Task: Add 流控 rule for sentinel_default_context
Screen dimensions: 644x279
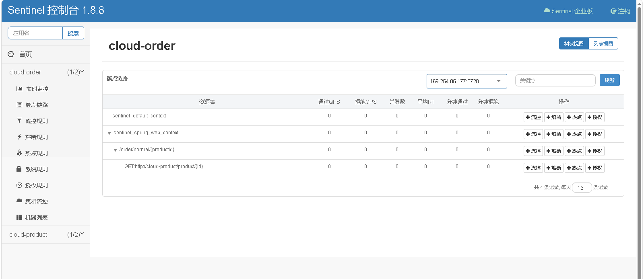Action: [x=533, y=117]
